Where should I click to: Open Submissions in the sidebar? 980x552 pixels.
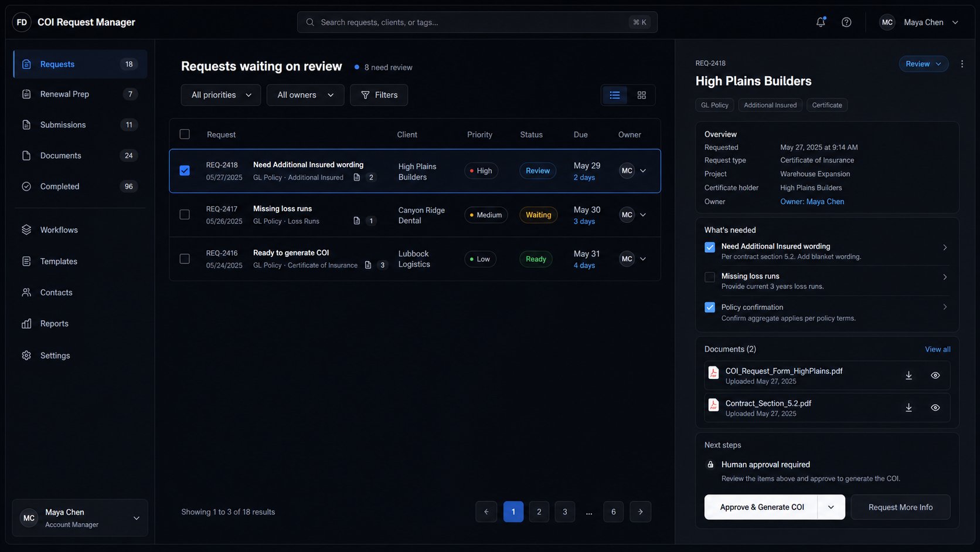(80, 125)
